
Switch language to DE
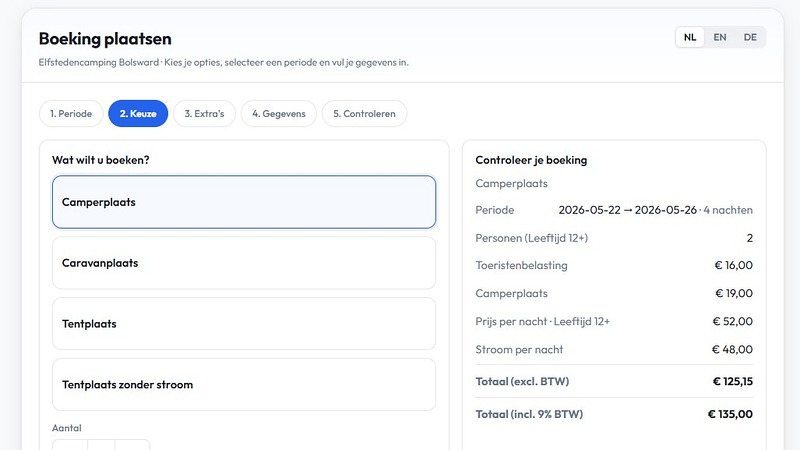[x=750, y=37]
